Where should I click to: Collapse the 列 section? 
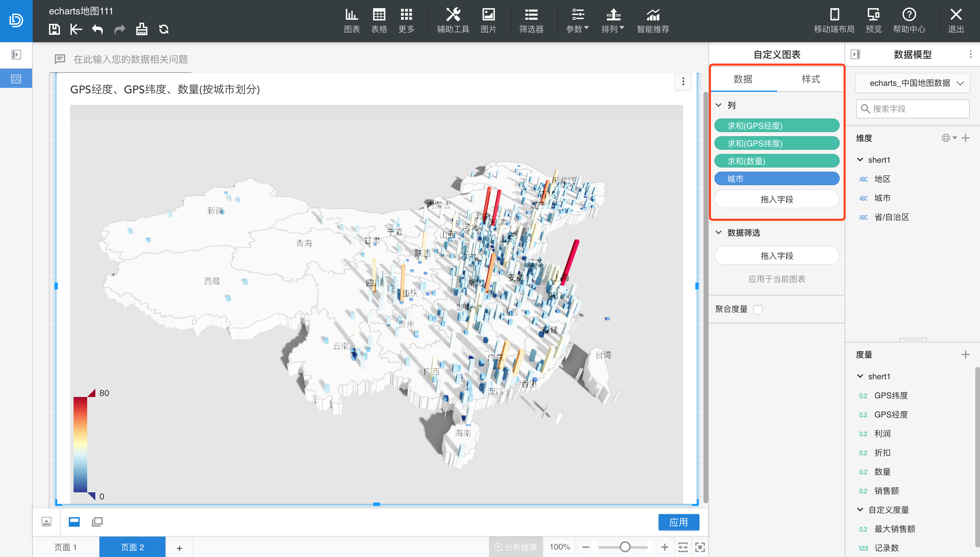[718, 105]
